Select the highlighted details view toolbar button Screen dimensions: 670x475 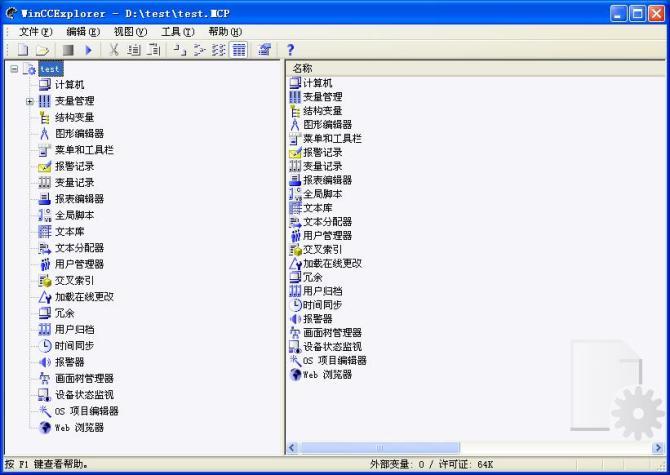[x=238, y=50]
